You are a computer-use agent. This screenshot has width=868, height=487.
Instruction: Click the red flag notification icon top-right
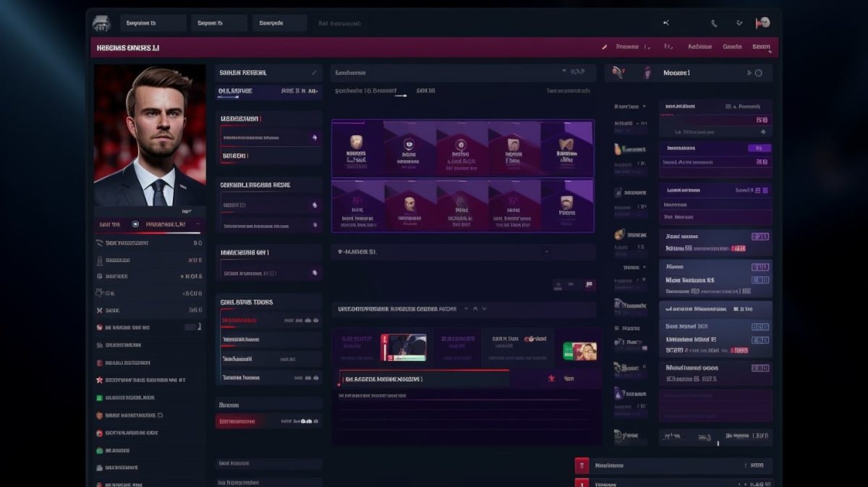[759, 22]
